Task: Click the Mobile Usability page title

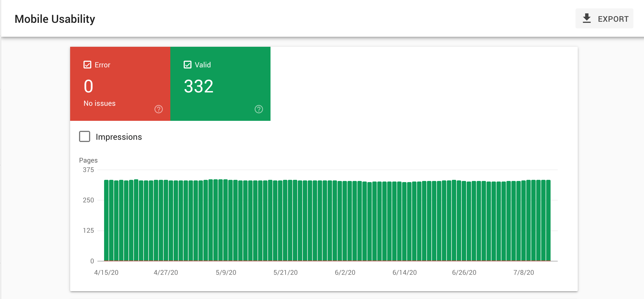Action: tap(55, 19)
